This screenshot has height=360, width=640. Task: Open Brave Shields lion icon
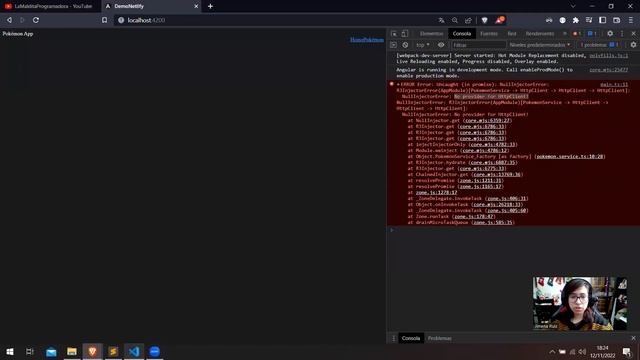tap(484, 20)
